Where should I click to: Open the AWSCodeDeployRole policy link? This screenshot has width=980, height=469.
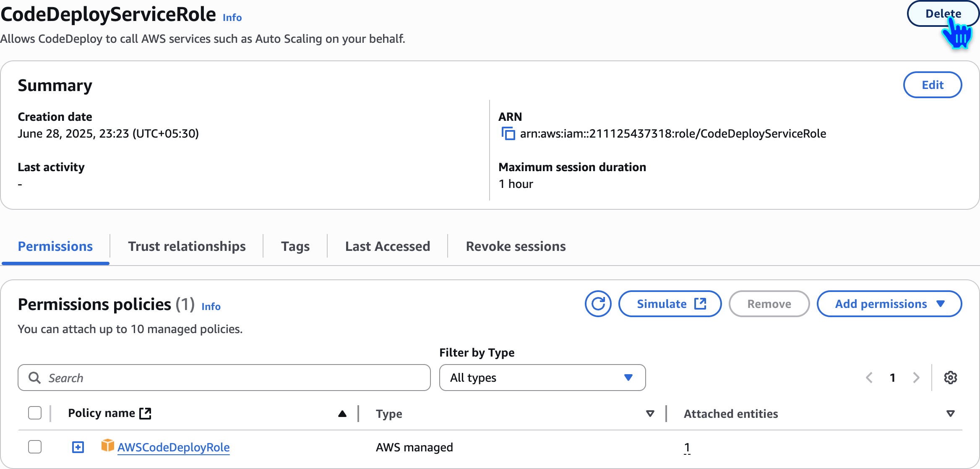(x=174, y=447)
